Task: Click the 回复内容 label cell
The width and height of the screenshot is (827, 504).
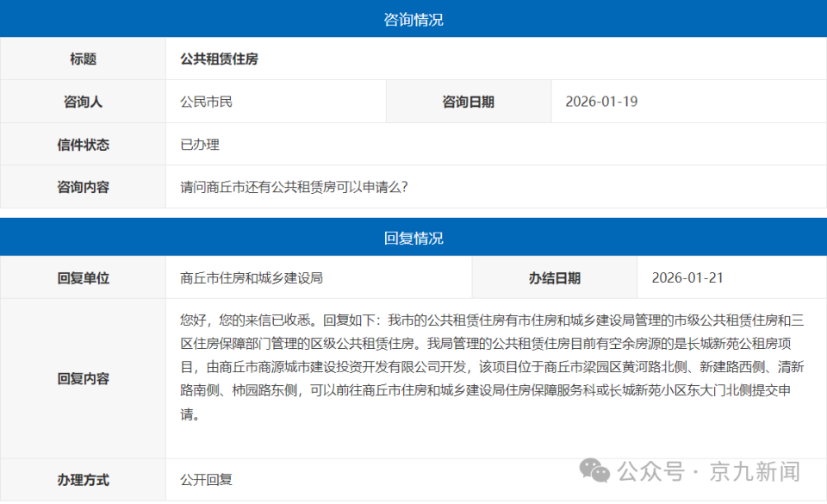Action: [83, 376]
